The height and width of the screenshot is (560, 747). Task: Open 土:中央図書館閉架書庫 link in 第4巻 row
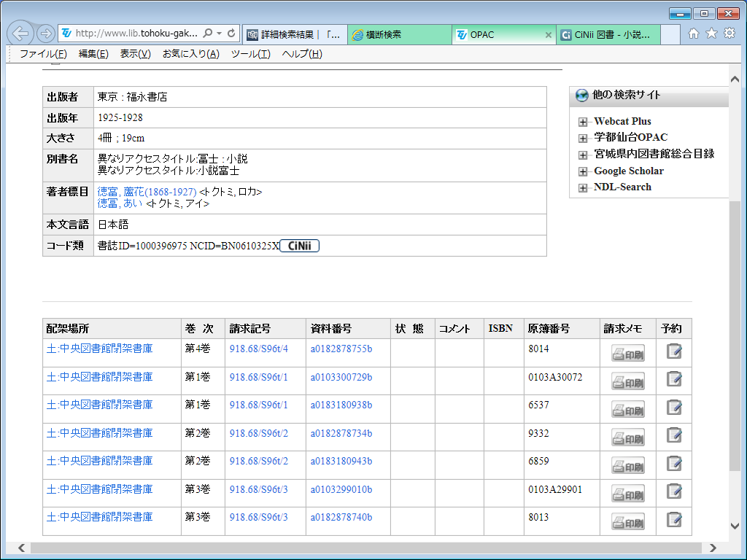coord(99,349)
